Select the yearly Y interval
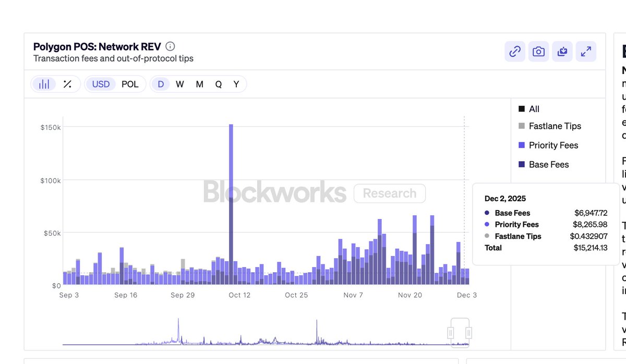The image size is (626, 364). [236, 84]
